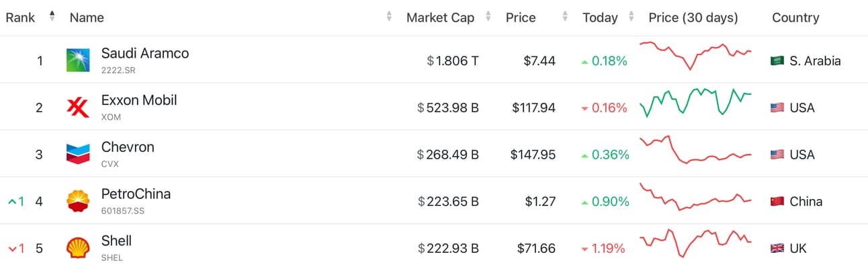Screen dimensions: 868x269
Task: Open Shell's 30-day price chart
Action: coord(695,242)
